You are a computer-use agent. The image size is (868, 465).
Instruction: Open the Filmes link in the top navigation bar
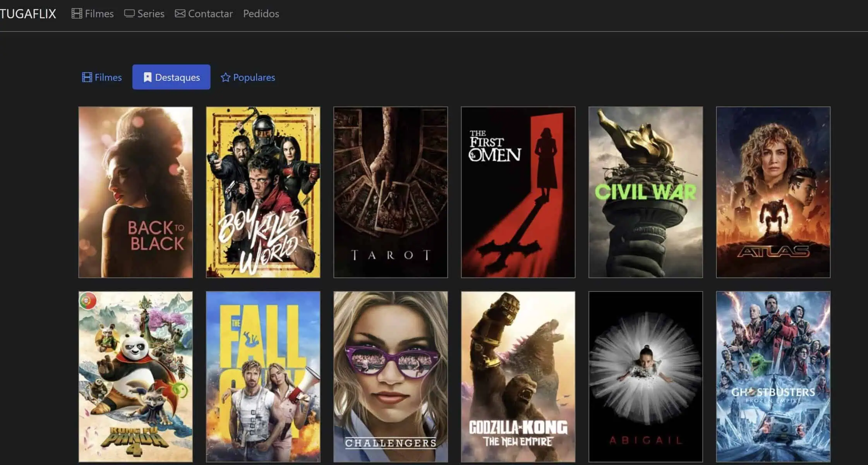(93, 14)
